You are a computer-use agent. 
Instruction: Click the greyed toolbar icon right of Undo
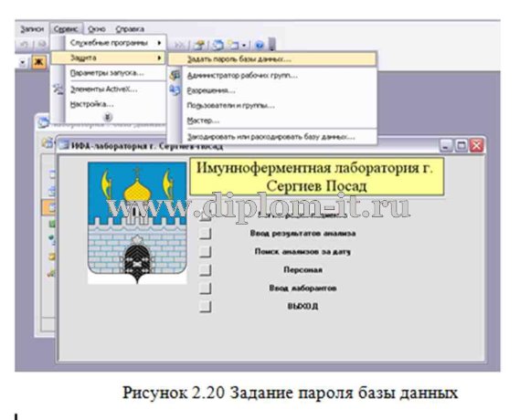[x=42, y=44]
